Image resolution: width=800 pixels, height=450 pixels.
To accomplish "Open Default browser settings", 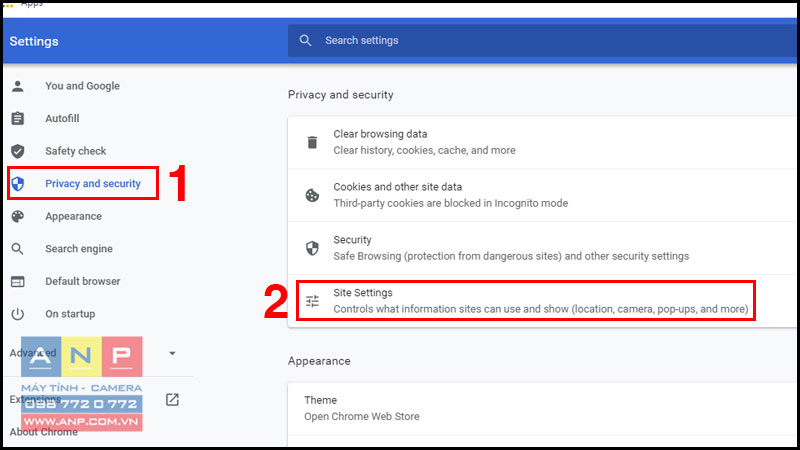I will coord(83,282).
